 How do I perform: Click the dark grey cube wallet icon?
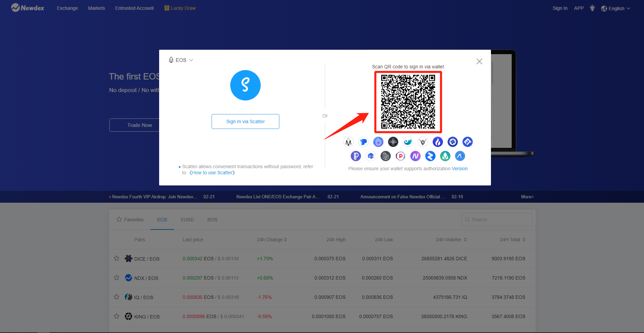pos(386,156)
